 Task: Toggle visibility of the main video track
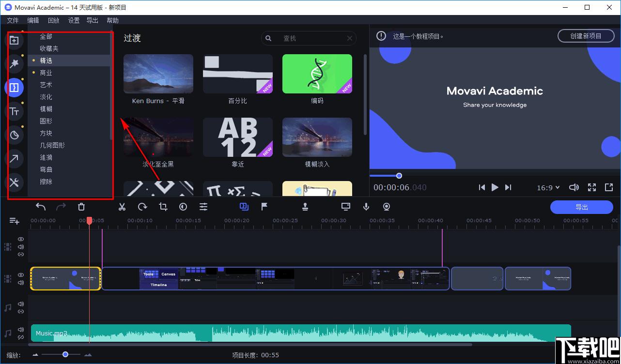click(x=21, y=275)
